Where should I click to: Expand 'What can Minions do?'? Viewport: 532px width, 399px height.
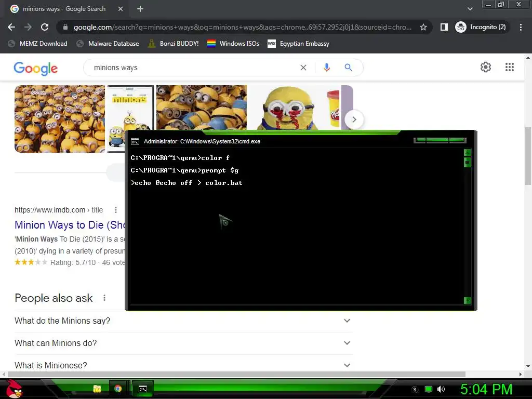point(184,343)
